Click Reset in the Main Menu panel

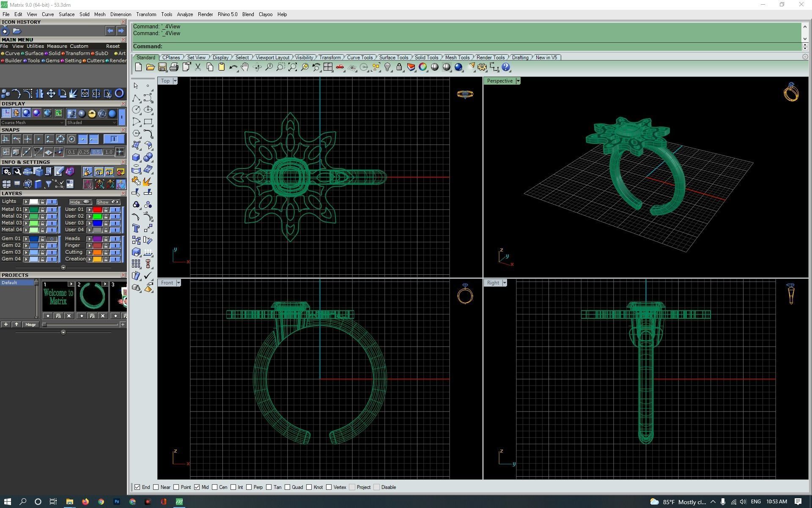pos(113,46)
